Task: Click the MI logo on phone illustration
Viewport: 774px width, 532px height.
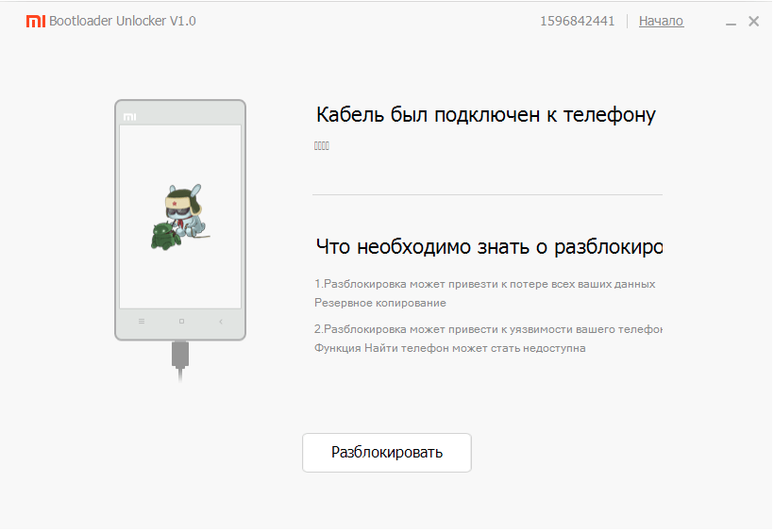Action: 129,117
